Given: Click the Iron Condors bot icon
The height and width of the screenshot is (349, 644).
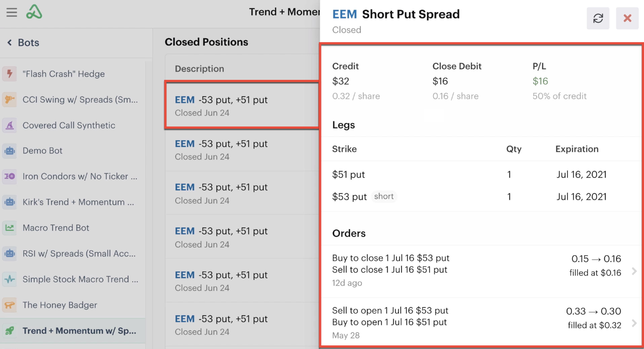Looking at the screenshot, I should point(10,177).
